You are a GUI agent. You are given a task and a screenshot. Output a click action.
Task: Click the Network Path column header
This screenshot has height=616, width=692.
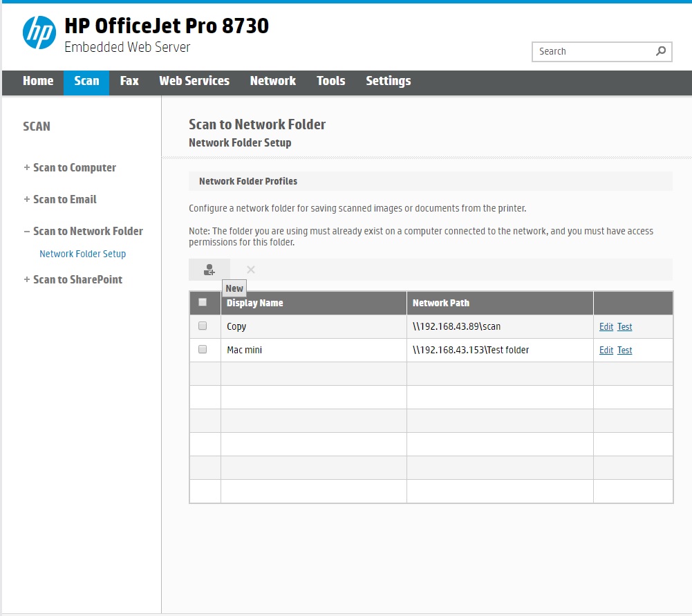(500, 303)
